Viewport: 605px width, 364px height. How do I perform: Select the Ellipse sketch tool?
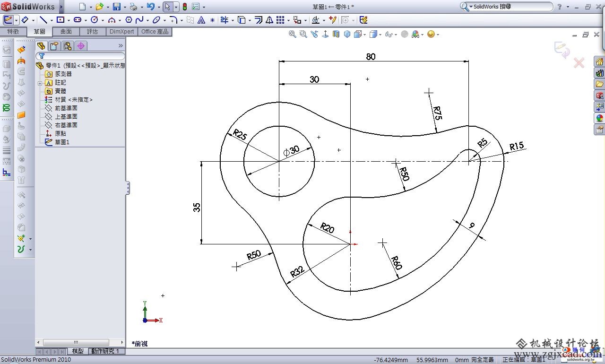pyautogui.click(x=156, y=20)
